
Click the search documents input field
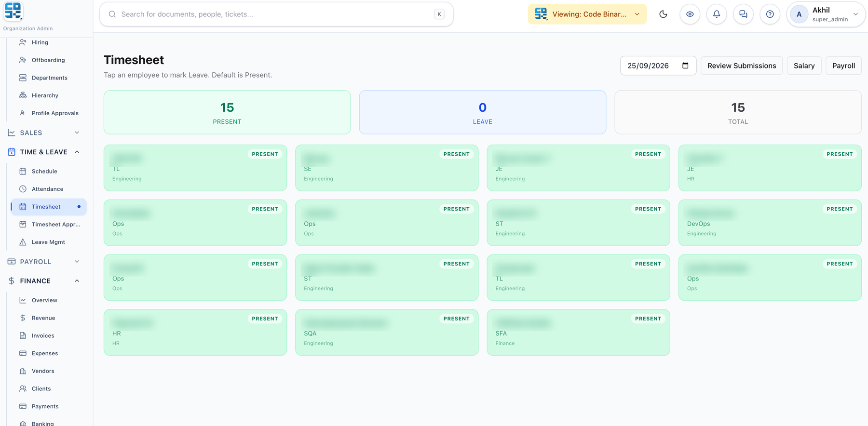pos(276,14)
